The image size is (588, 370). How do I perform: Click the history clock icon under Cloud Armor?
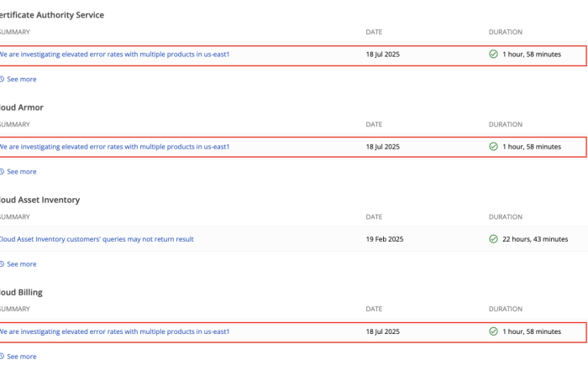coord(2,171)
